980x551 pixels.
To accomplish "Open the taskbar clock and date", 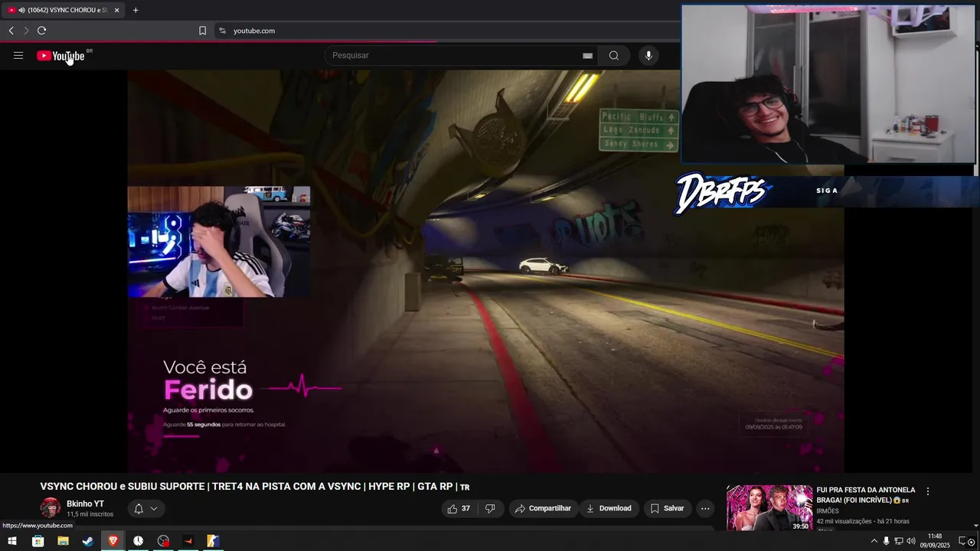I will coord(935,541).
